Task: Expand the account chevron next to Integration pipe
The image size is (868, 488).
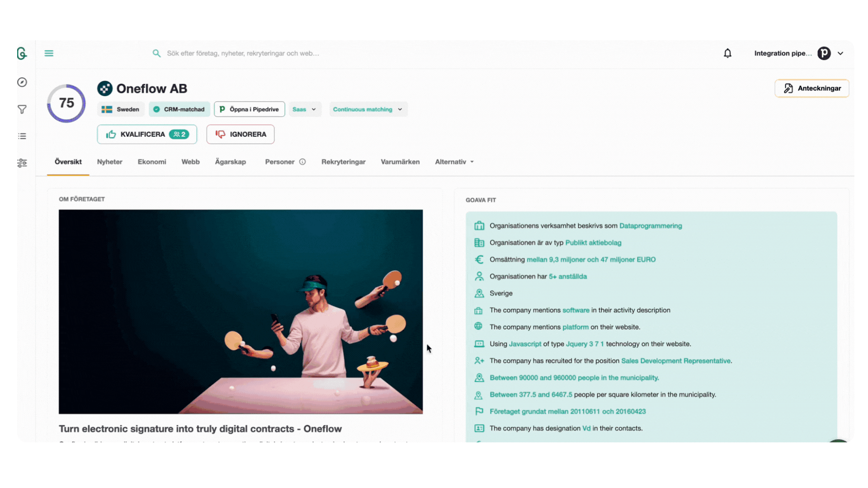Action: click(x=840, y=53)
